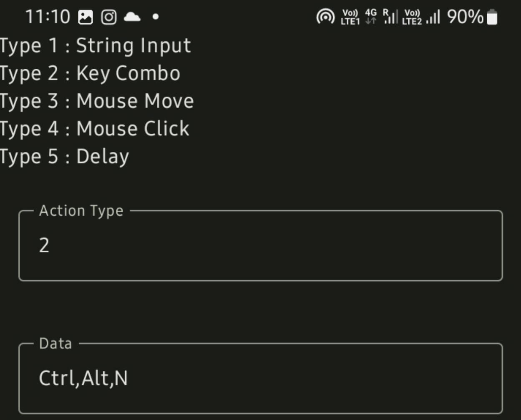Tap the "Type 3 : Mouse Move" line

pyautogui.click(x=97, y=101)
